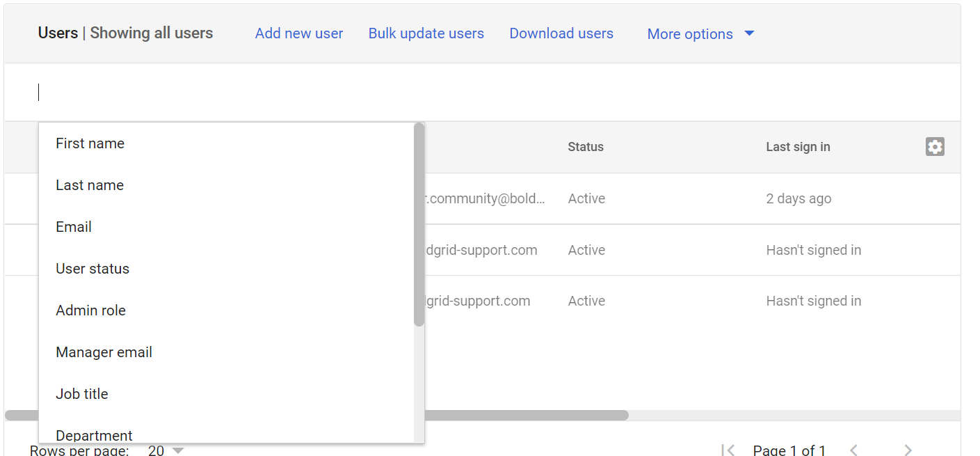This screenshot has height=456, width=980.
Task: Click Add new user link
Action: (299, 33)
